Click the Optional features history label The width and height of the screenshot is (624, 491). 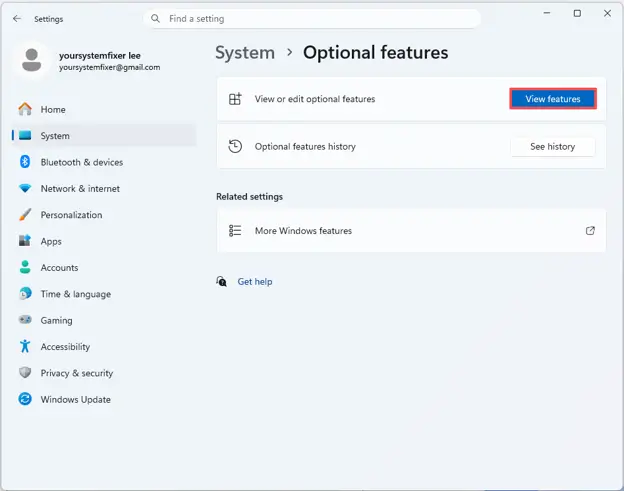(305, 146)
